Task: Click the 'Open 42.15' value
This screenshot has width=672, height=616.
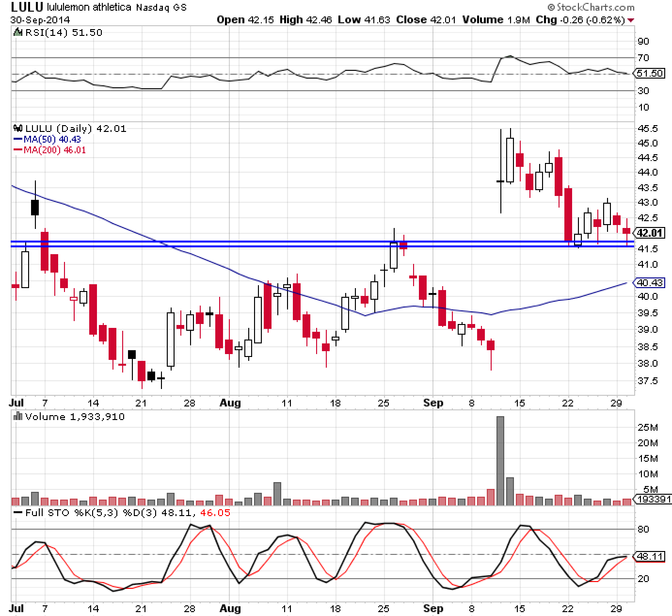Action: coord(245,20)
